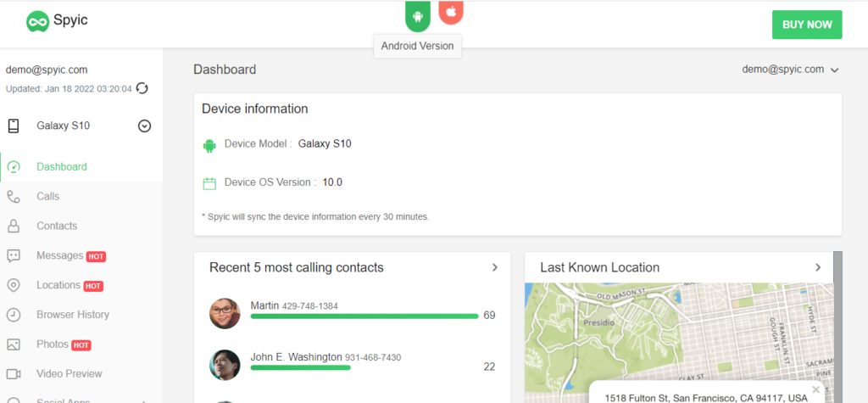Click the Dashboard page heading
This screenshot has width=868, height=403.
click(x=225, y=70)
